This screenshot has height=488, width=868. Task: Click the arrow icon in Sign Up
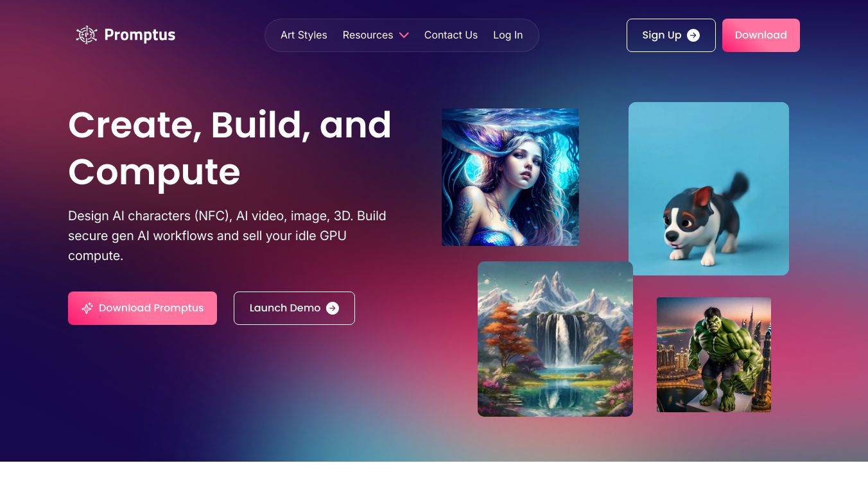point(693,35)
